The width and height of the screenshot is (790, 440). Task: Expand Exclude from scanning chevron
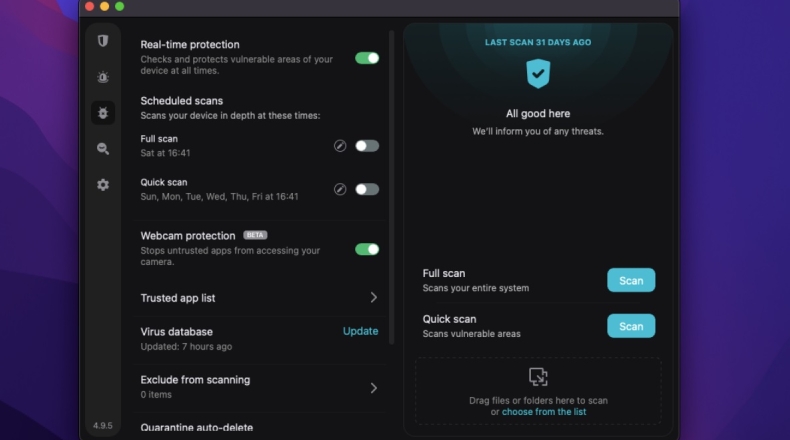coord(374,387)
